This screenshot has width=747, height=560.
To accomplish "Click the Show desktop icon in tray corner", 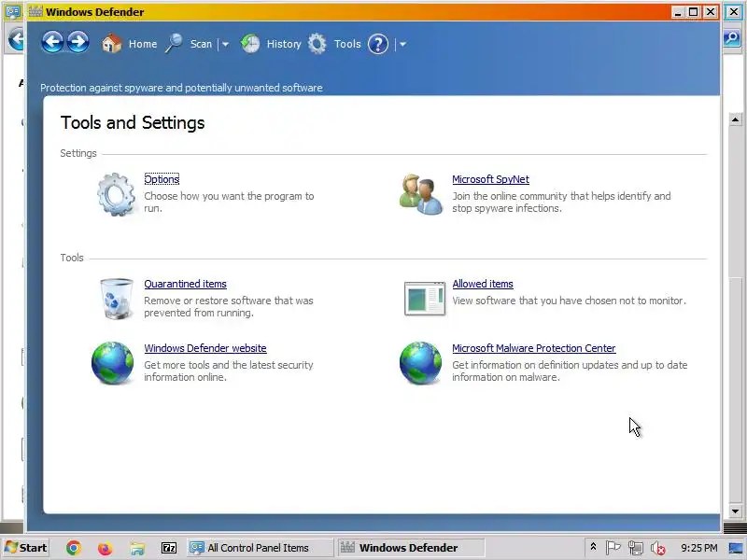I will pyautogui.click(x=736, y=548).
